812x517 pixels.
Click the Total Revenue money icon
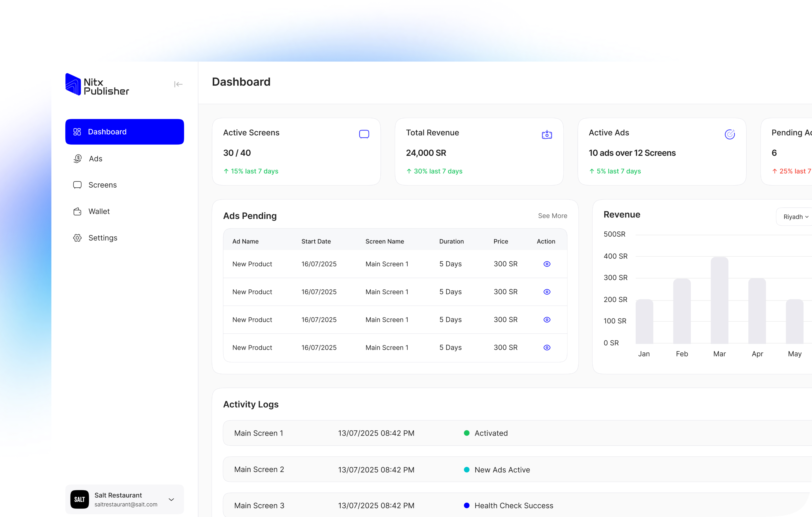pyautogui.click(x=547, y=134)
